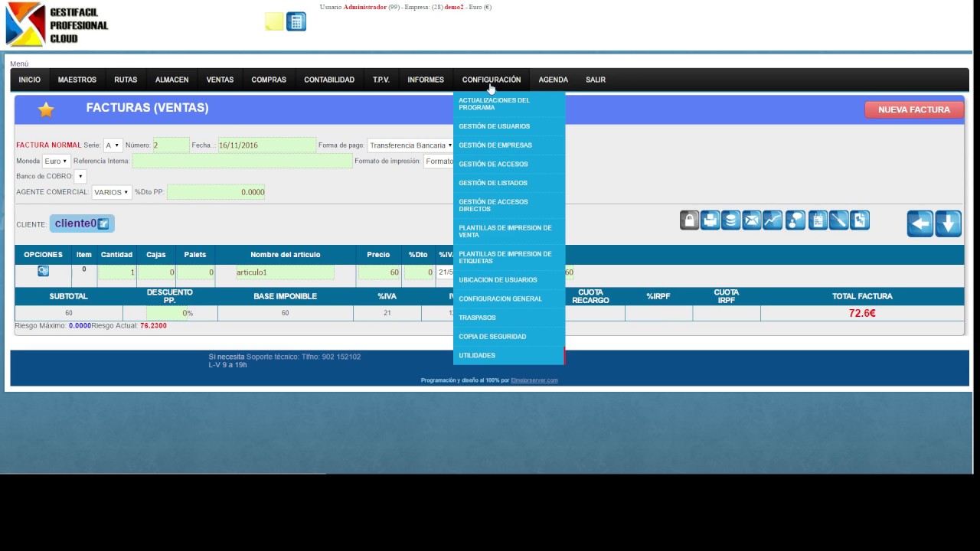Select Plantillas de Impresion de Etiquetas
The image size is (980, 551).
pos(509,257)
